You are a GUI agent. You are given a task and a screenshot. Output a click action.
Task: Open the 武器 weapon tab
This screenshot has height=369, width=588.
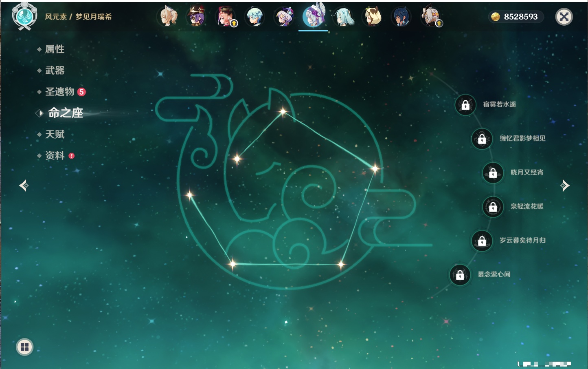point(55,71)
